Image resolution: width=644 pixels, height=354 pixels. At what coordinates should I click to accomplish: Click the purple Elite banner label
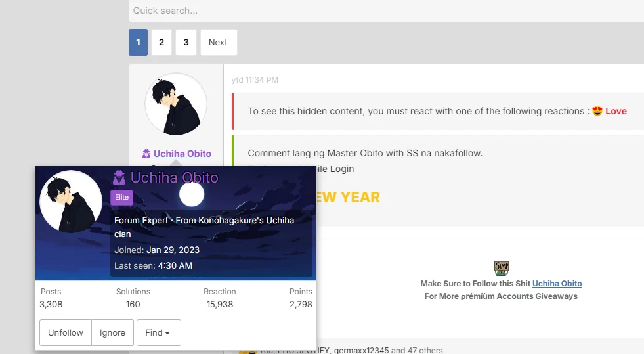coord(121,197)
